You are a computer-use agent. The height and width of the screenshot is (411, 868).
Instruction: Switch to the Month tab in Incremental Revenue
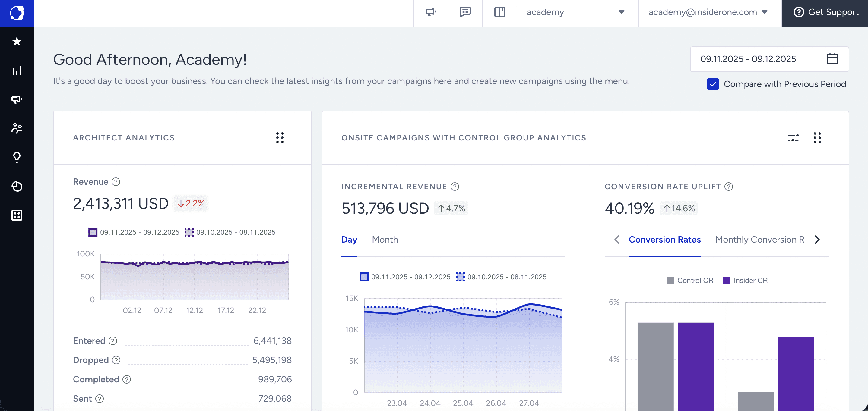coord(385,239)
